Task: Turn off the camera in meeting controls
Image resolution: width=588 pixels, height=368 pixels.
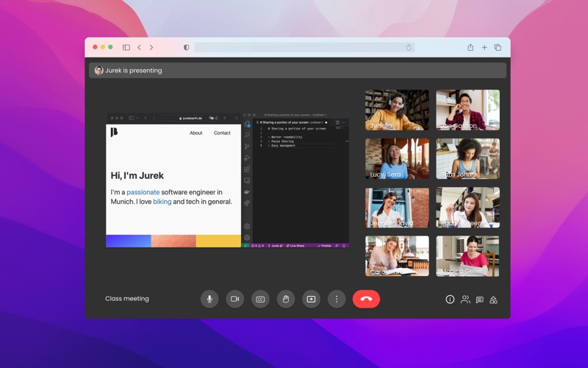Action: [x=235, y=299]
